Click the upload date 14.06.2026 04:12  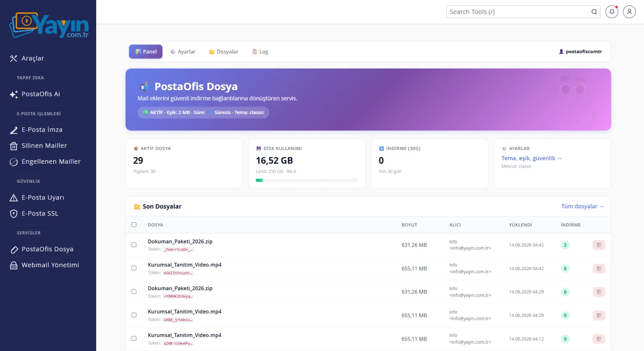tap(526, 339)
